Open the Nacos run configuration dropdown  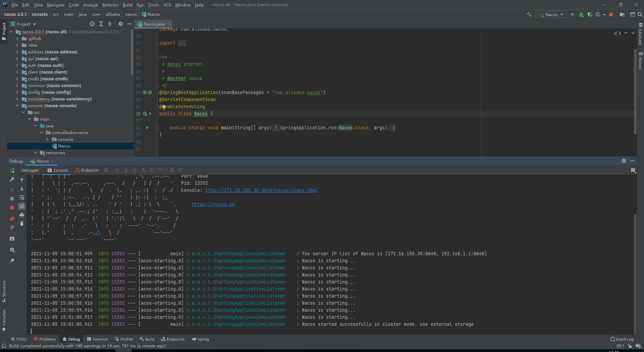pyautogui.click(x=551, y=14)
